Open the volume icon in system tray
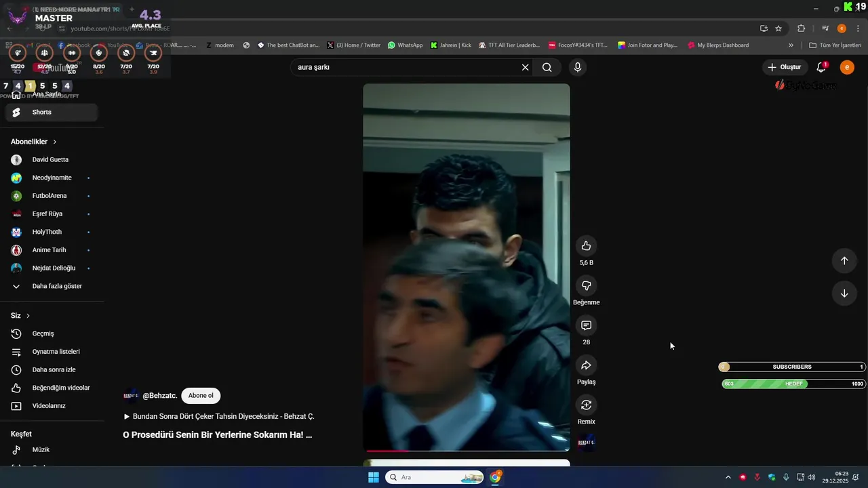The image size is (868, 488). click(x=812, y=477)
